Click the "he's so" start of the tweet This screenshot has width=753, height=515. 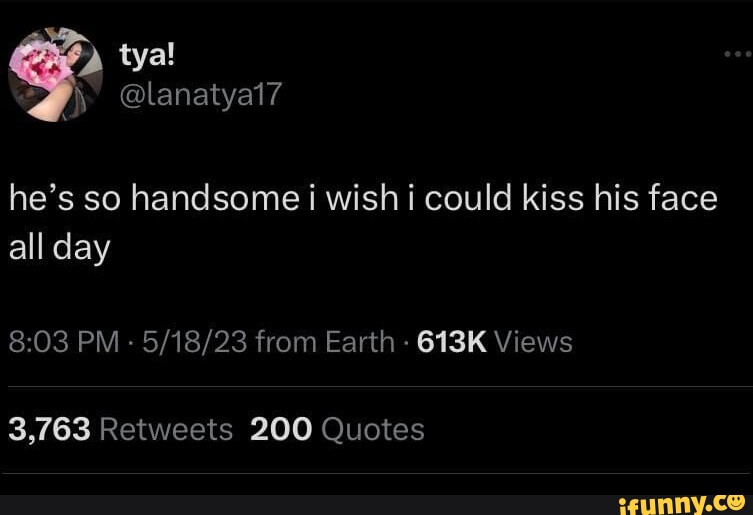click(x=66, y=198)
